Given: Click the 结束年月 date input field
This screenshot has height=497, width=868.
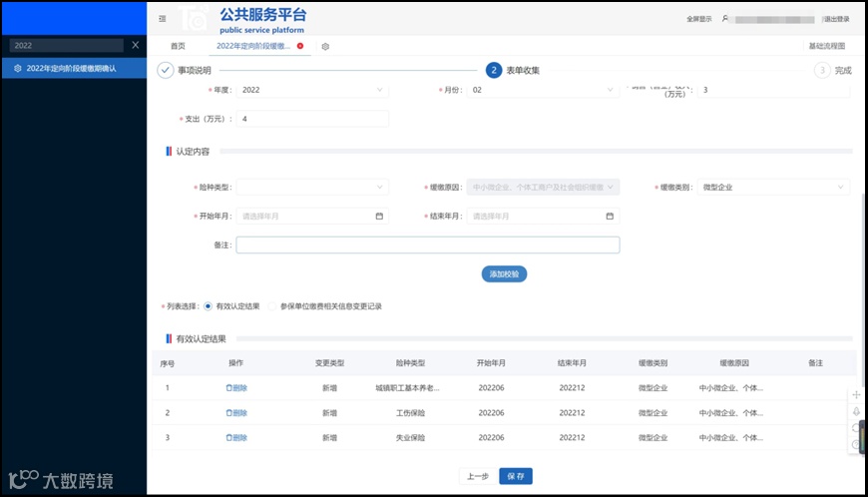Looking at the screenshot, I should click(543, 216).
